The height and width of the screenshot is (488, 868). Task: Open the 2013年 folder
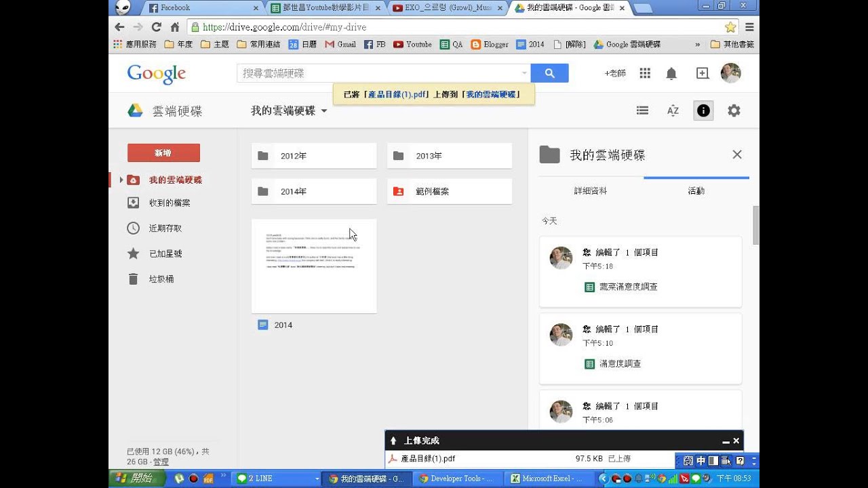pos(450,156)
